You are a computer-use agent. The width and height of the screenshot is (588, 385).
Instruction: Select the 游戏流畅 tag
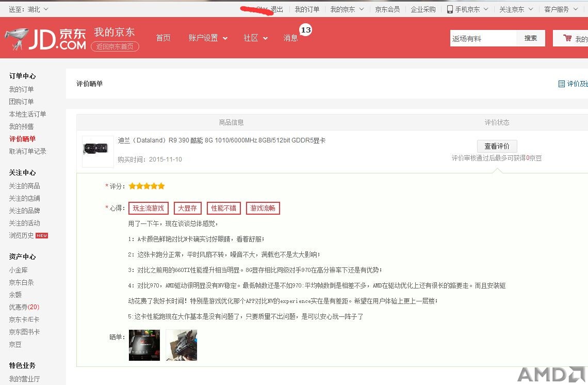[x=263, y=208]
